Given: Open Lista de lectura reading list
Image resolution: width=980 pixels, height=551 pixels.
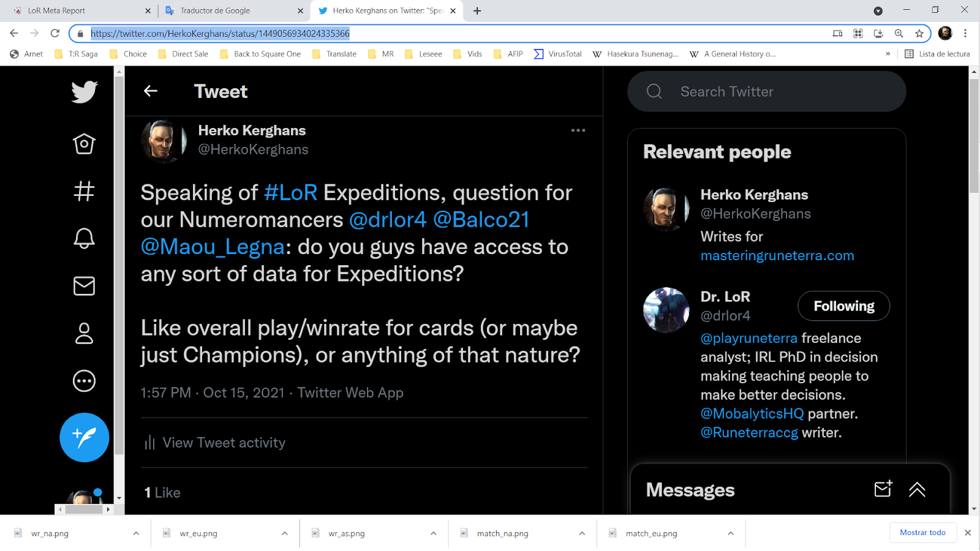Looking at the screenshot, I should tap(937, 54).
